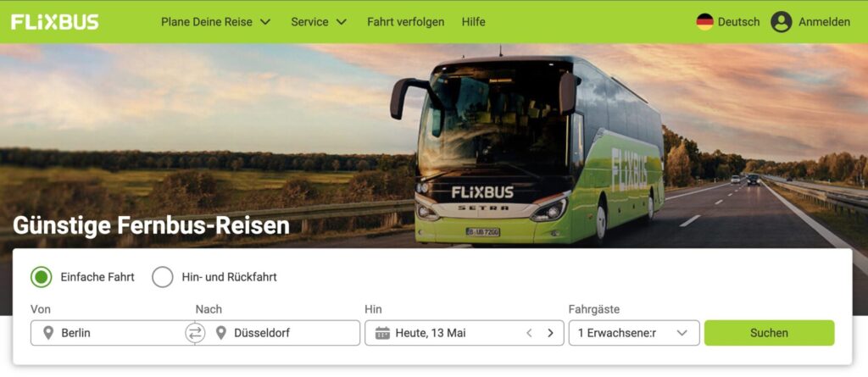Click the Nach field containing Düsseldorf
The height and width of the screenshot is (377, 868).
(283, 333)
